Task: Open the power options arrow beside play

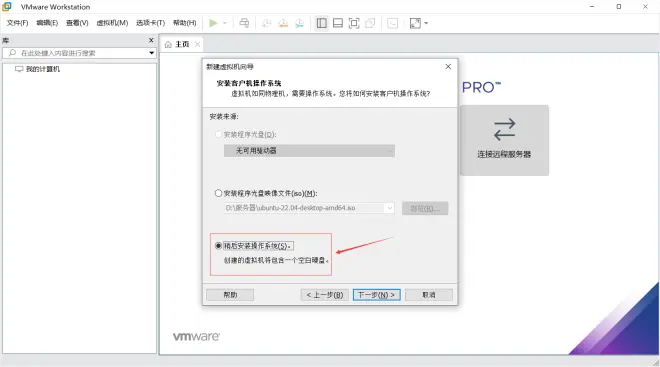Action: click(225, 23)
